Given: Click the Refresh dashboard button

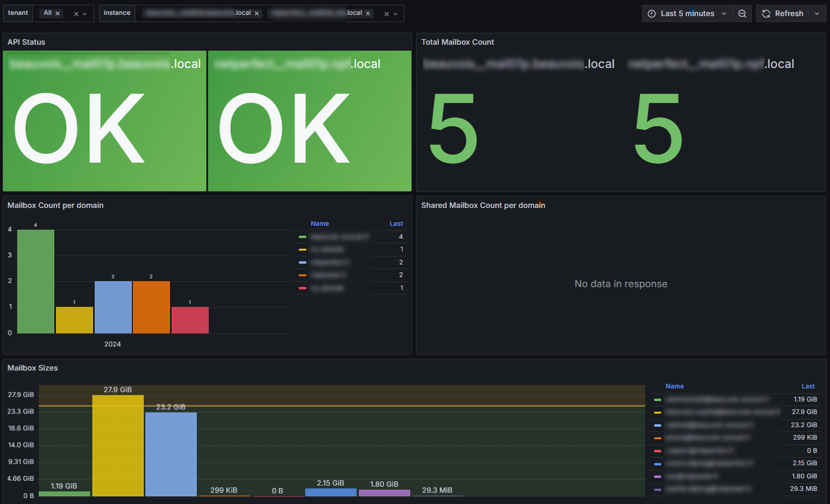Looking at the screenshot, I should click(783, 13).
